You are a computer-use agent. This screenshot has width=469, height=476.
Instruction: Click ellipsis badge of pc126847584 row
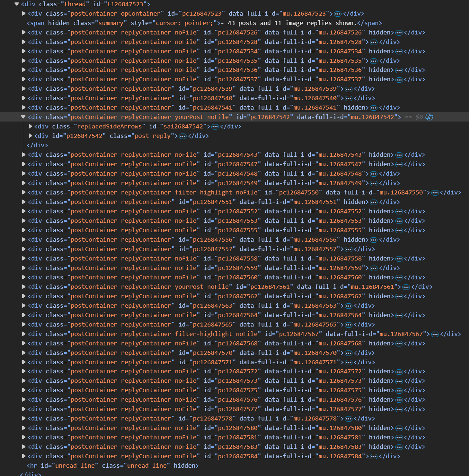[x=374, y=456]
